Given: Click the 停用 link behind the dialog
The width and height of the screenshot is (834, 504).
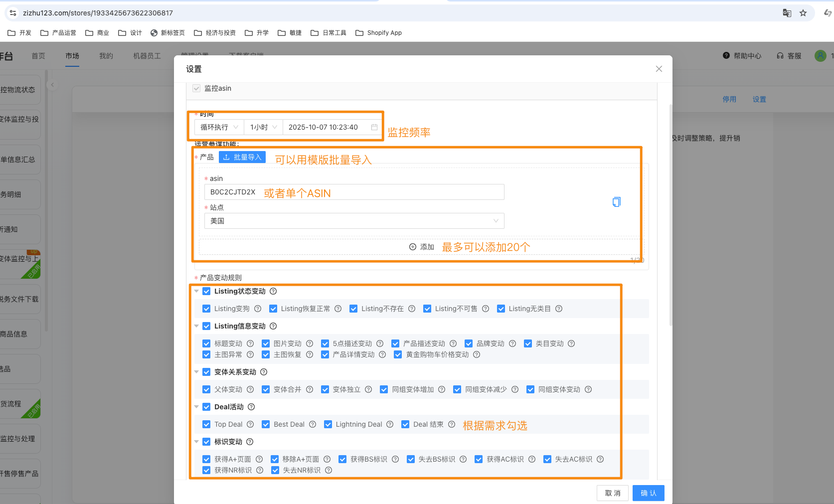Looking at the screenshot, I should pyautogui.click(x=729, y=99).
